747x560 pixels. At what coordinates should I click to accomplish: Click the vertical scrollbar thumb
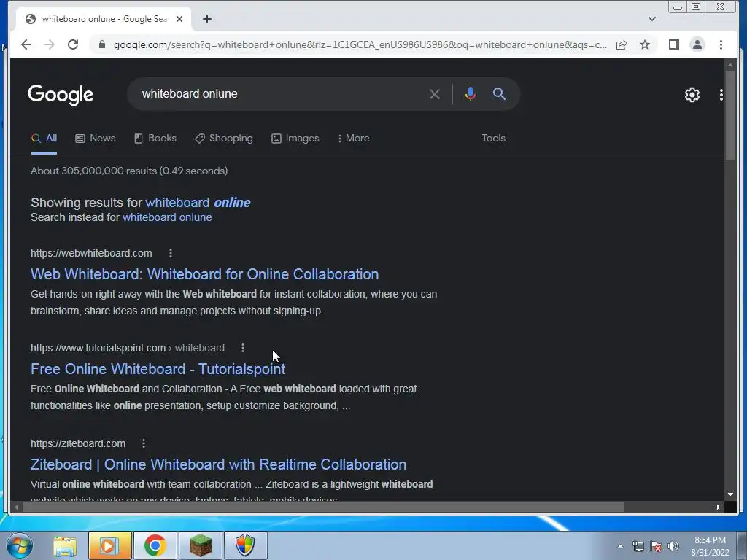tap(730, 114)
